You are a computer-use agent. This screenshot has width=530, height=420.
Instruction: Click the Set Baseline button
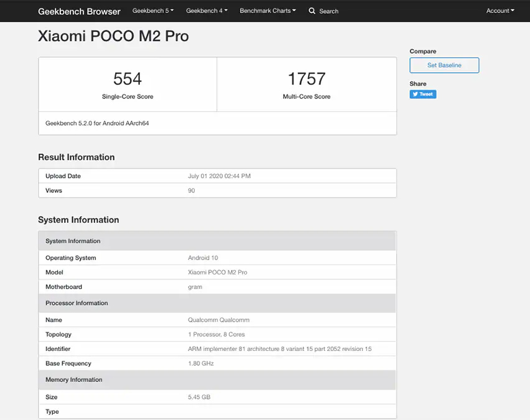point(444,65)
